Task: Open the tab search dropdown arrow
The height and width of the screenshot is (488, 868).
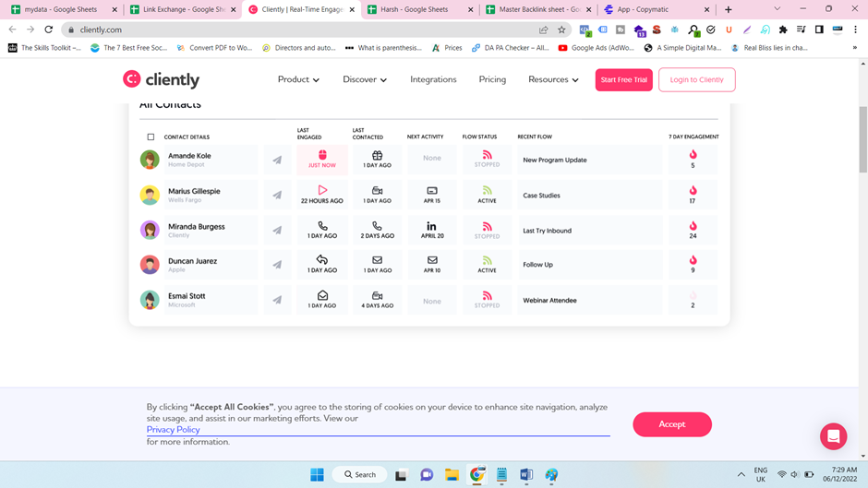Action: [778, 9]
